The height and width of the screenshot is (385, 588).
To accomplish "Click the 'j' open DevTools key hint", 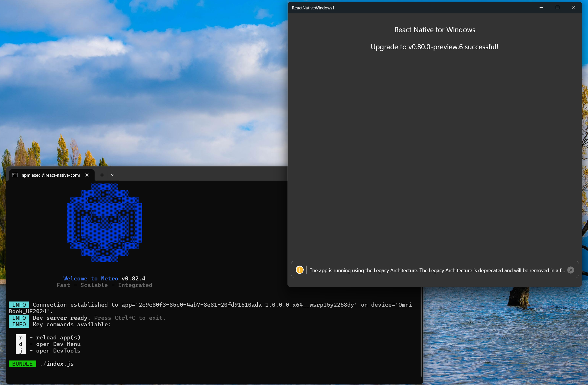I will click(21, 351).
